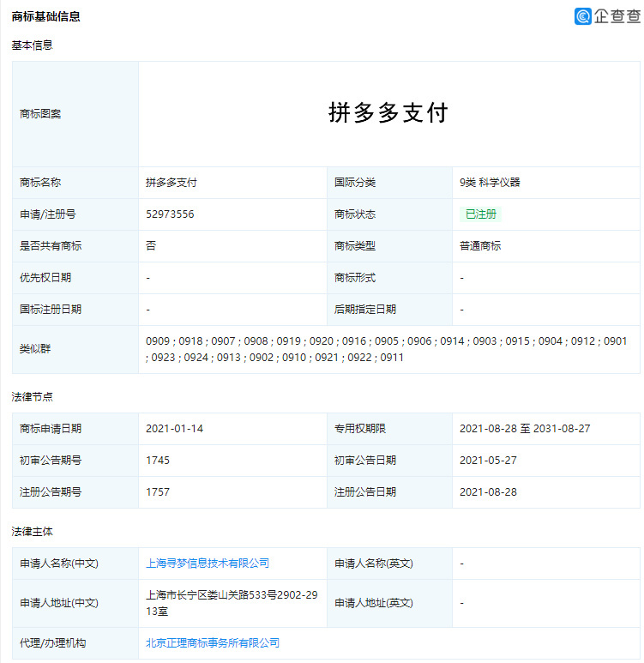644x663 pixels.
Task: Click the 9类 科学仪器 classification value
Action: coord(490,183)
